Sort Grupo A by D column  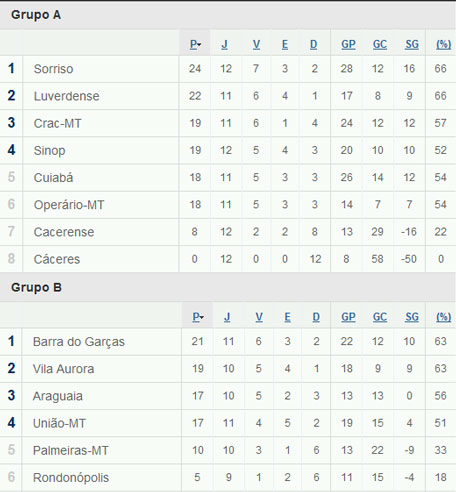[314, 44]
